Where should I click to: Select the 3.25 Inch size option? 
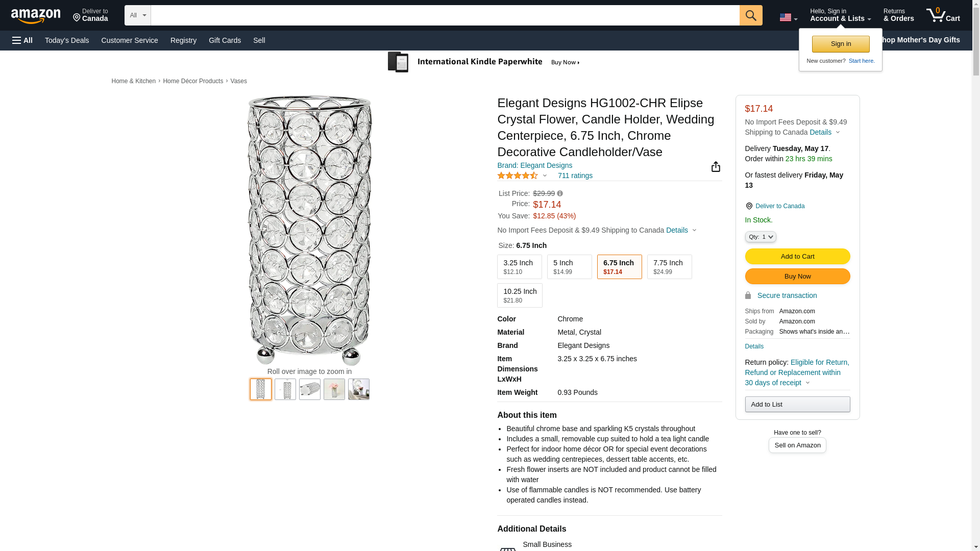(x=519, y=267)
